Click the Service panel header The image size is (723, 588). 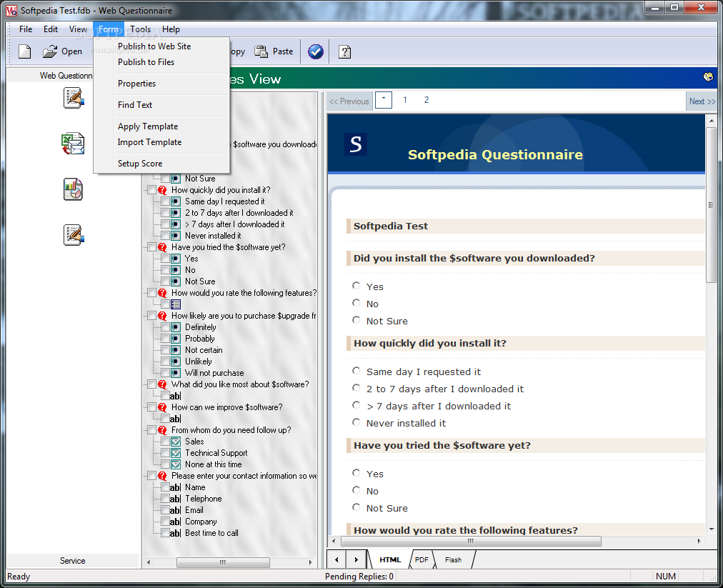pyautogui.click(x=72, y=561)
